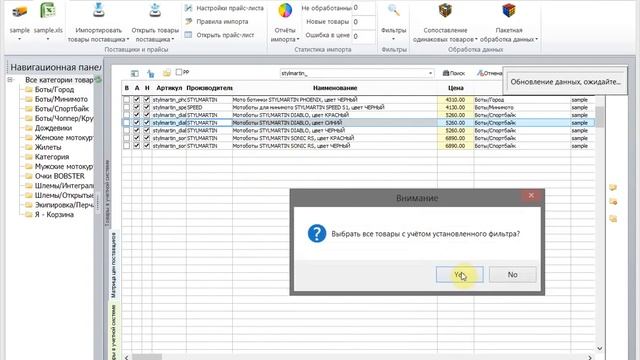Click the Пакетная обработка данных cube icon
Viewport: 640px width, 360px height.
pos(509,11)
